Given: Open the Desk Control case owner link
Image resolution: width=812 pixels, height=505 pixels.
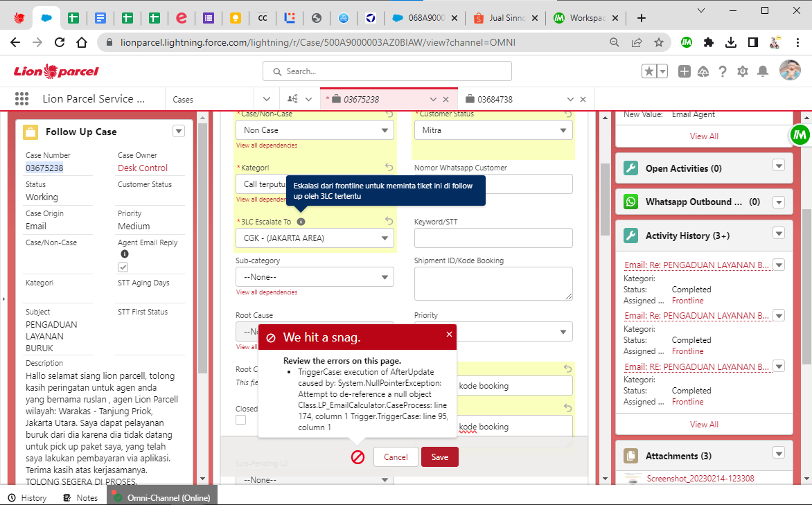Looking at the screenshot, I should [143, 168].
